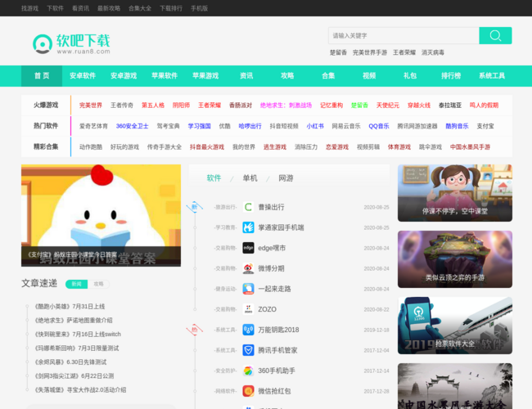532x409 pixels.
Task: Open the 腾讯手机管家 app icon
Action: tap(248, 350)
